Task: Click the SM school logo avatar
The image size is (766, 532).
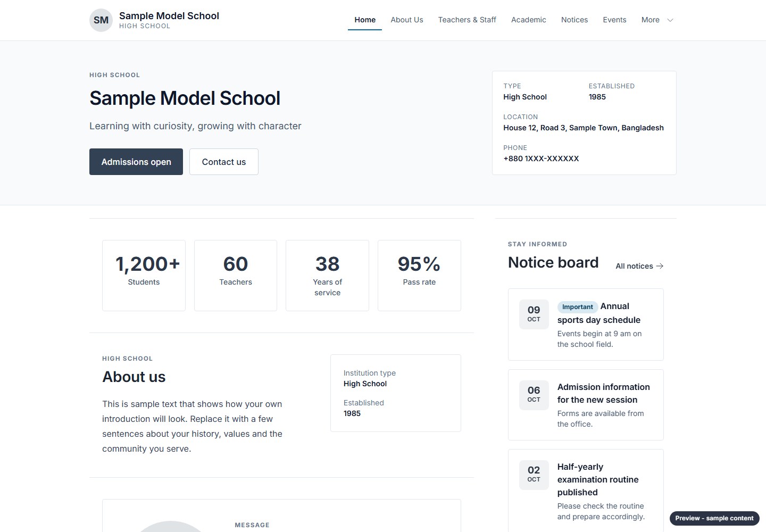Action: (x=101, y=20)
